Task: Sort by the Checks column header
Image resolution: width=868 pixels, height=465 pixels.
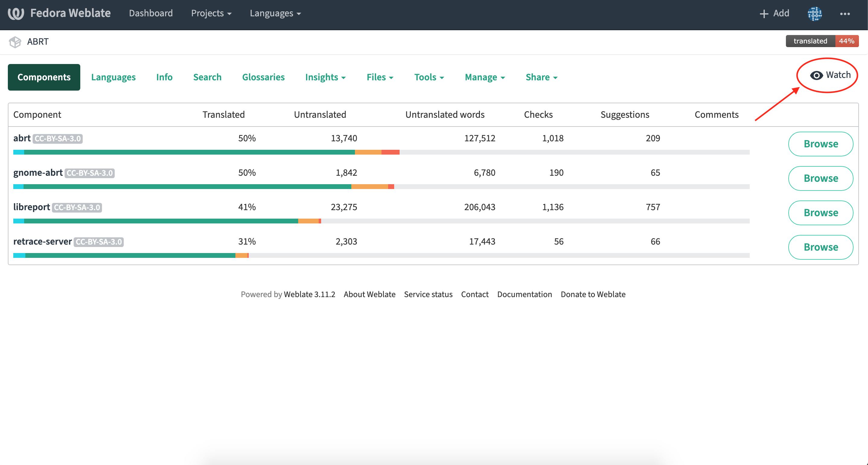Action: (538, 115)
